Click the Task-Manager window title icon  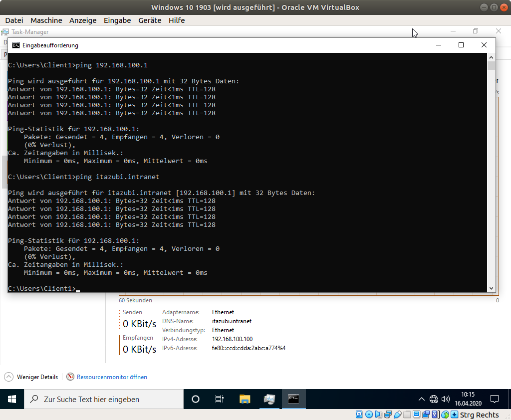(5, 32)
